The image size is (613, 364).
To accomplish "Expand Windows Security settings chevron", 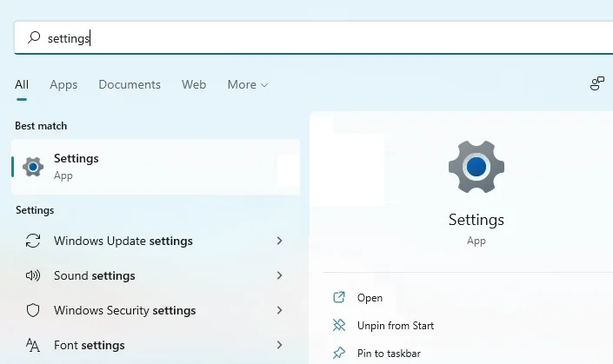I will point(279,310).
